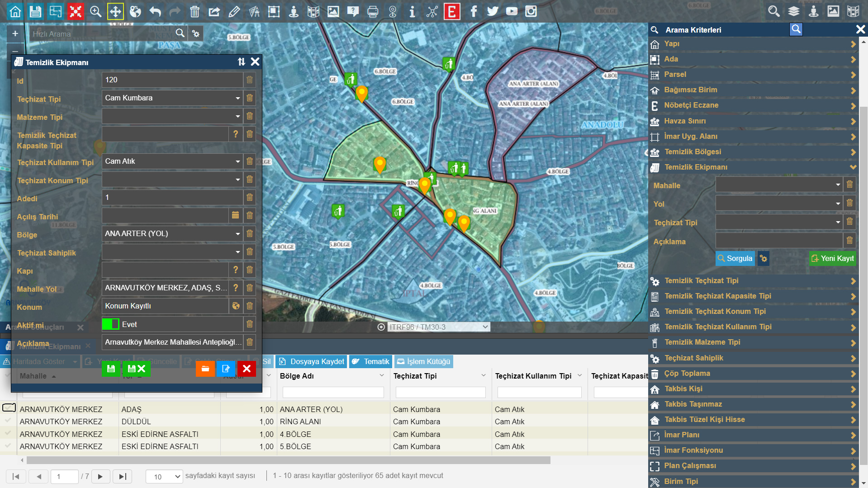Click the calendar icon for Açılış Tarihi
This screenshot has width=868, height=488.
tap(235, 216)
